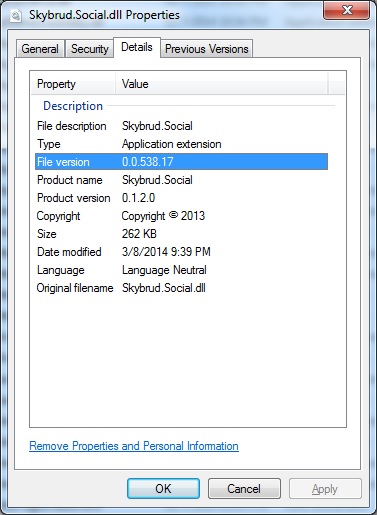Select the highlighted File version row

pos(181,162)
